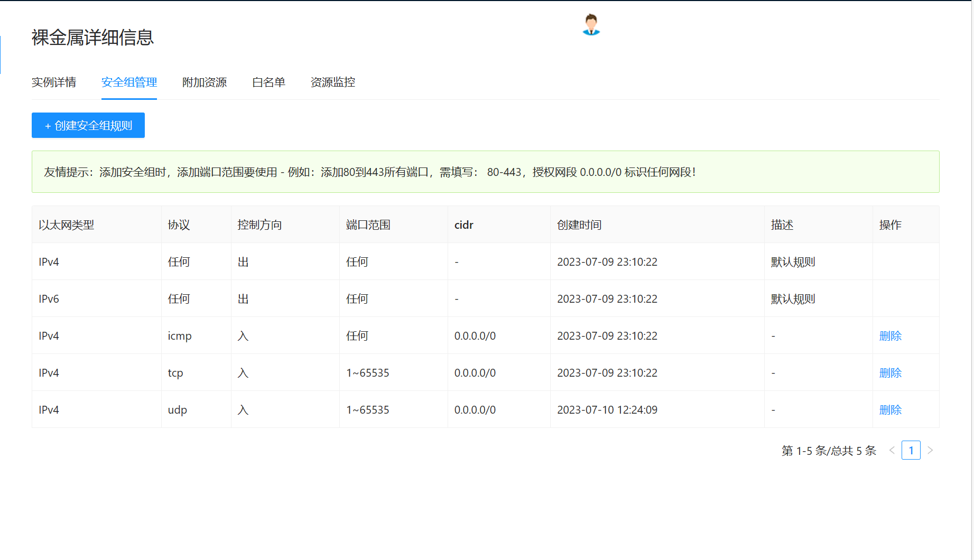
Task: Click the user avatar icon
Action: (591, 25)
